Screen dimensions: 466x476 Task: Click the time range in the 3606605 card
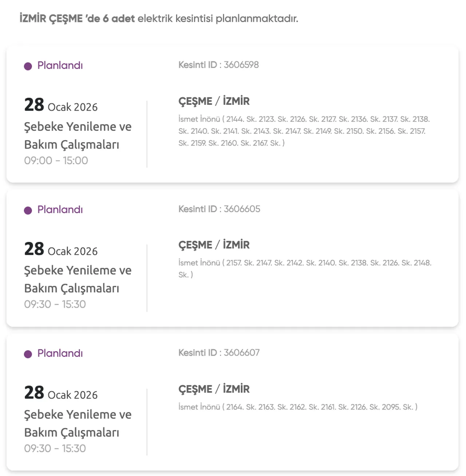pos(55,304)
